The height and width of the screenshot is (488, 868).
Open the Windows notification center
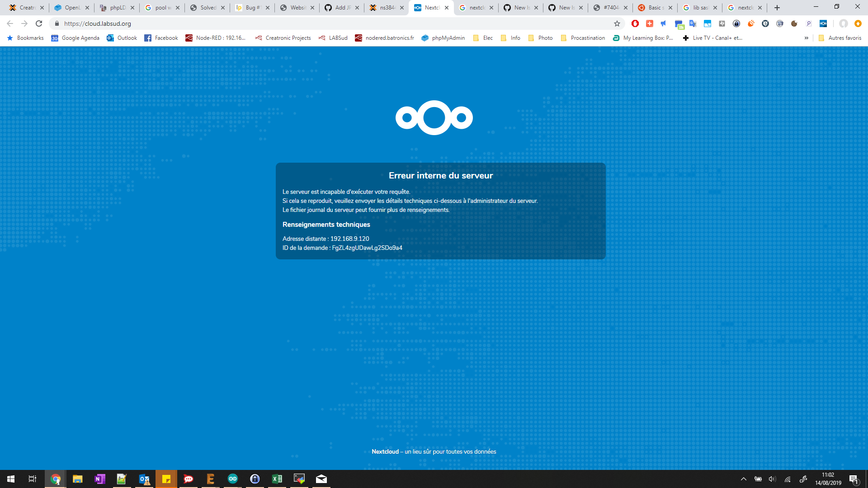pyautogui.click(x=854, y=479)
